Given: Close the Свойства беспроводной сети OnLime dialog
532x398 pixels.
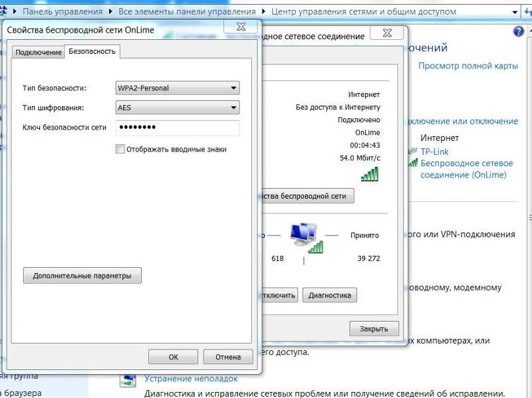Looking at the screenshot, I should pos(241,27).
